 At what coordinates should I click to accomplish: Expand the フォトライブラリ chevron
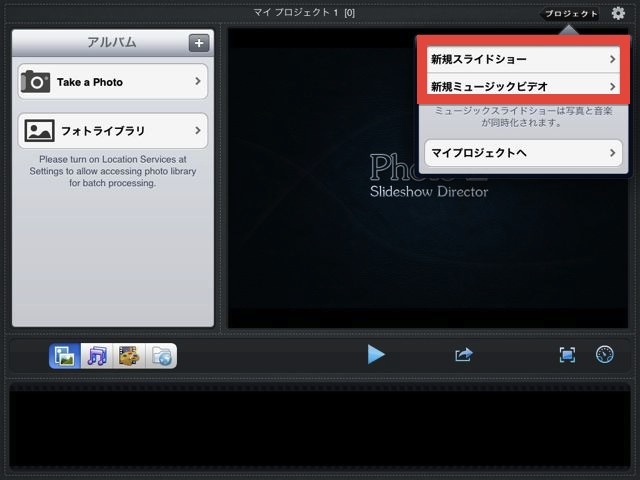click(x=198, y=130)
